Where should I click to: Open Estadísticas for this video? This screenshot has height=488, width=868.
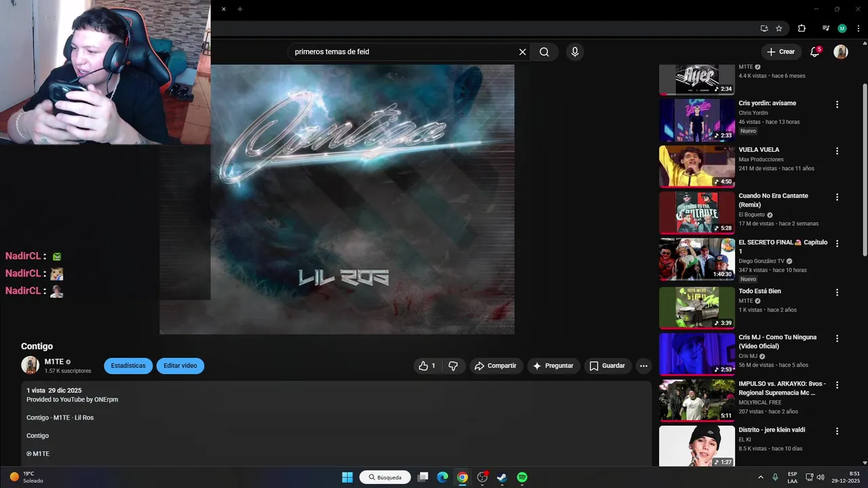pos(128,366)
